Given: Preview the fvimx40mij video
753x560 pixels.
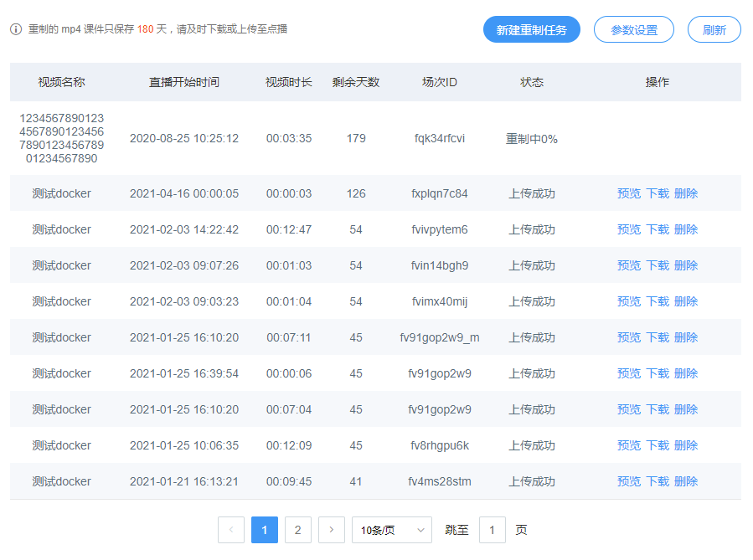Looking at the screenshot, I should [x=629, y=301].
